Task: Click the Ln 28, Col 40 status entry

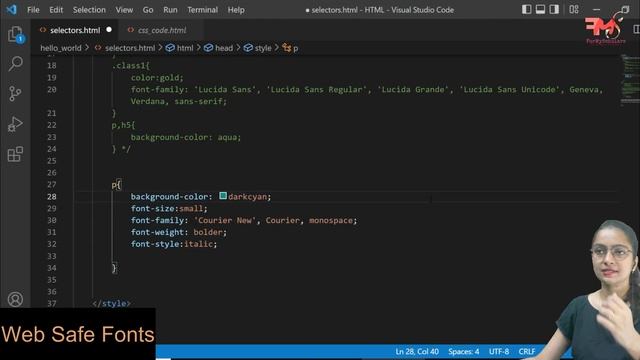Action: click(417, 351)
